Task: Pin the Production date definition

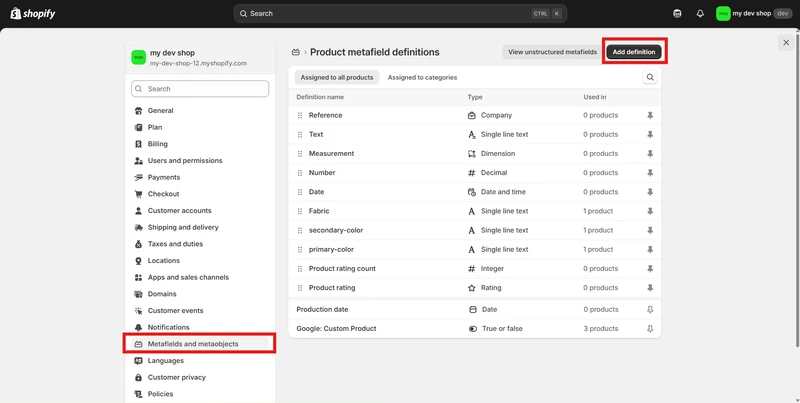Action: tap(649, 310)
